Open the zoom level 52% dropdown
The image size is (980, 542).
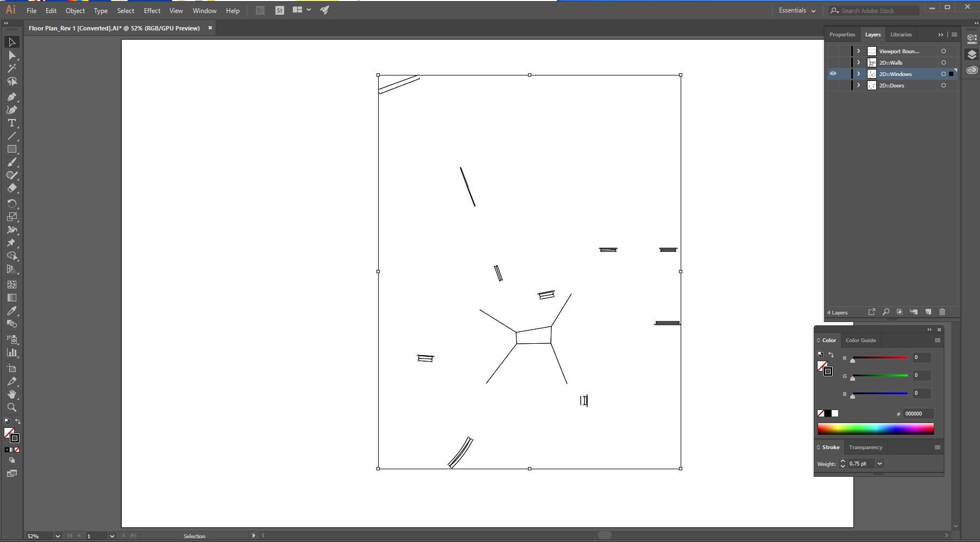[57, 536]
